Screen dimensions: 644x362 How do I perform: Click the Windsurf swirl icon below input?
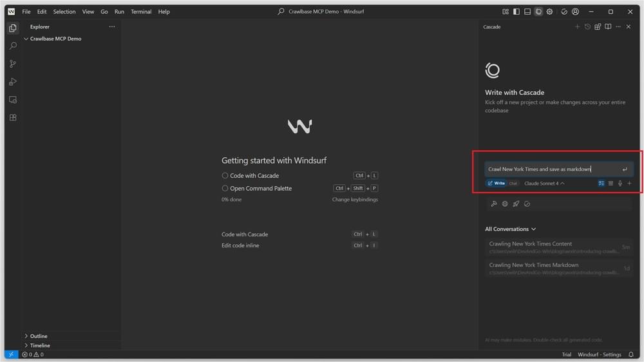pos(527,204)
